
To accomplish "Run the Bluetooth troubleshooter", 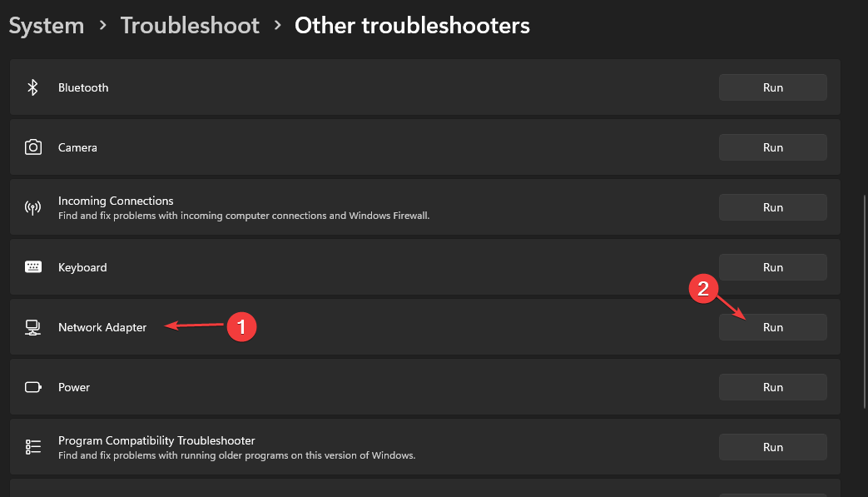I will pyautogui.click(x=772, y=87).
